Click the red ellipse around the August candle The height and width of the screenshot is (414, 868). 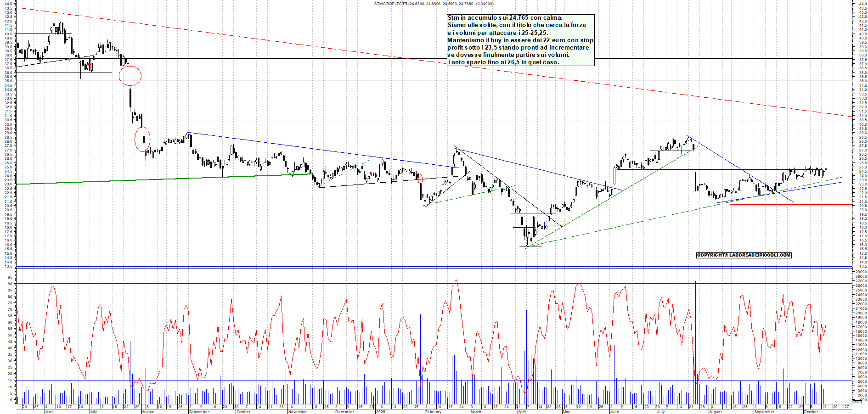coord(142,139)
